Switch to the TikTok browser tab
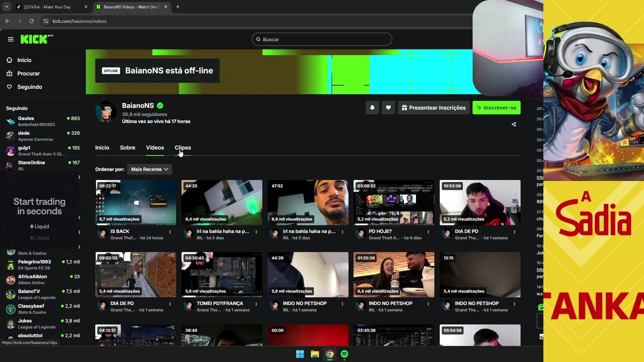The image size is (644, 362). click(51, 7)
